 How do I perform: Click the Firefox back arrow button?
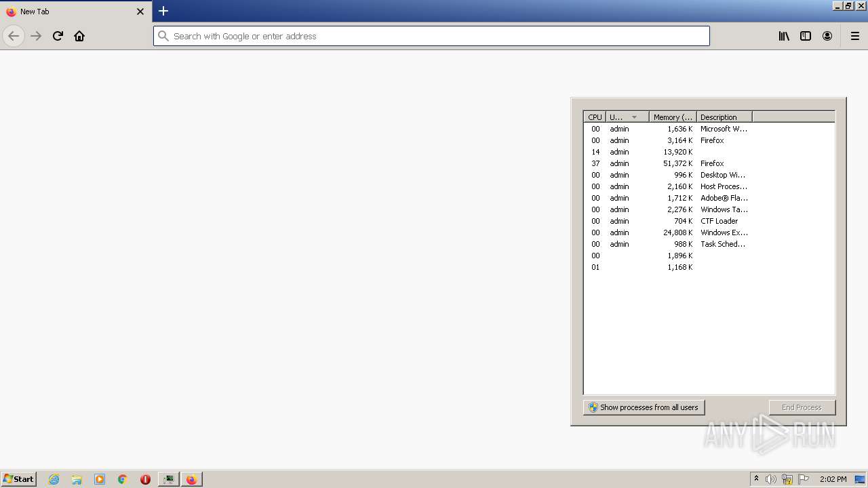(x=14, y=36)
